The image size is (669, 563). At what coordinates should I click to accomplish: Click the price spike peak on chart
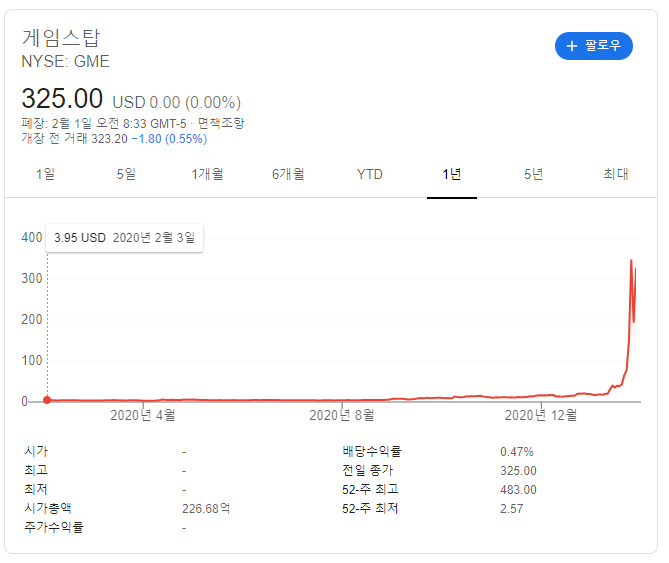pos(631,260)
